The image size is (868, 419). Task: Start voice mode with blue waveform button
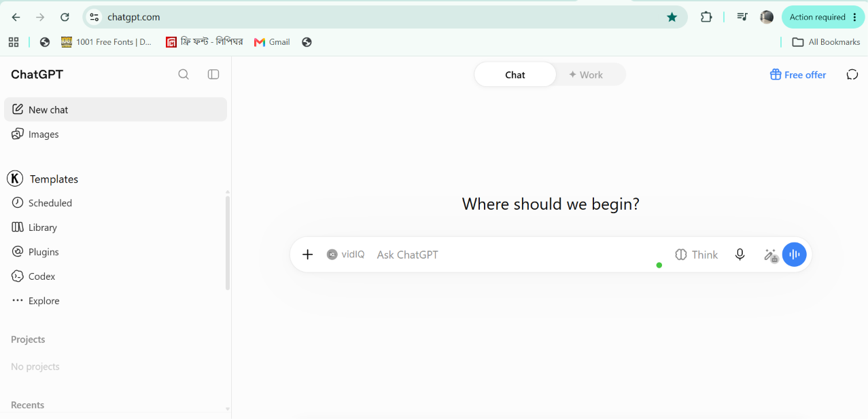795,255
